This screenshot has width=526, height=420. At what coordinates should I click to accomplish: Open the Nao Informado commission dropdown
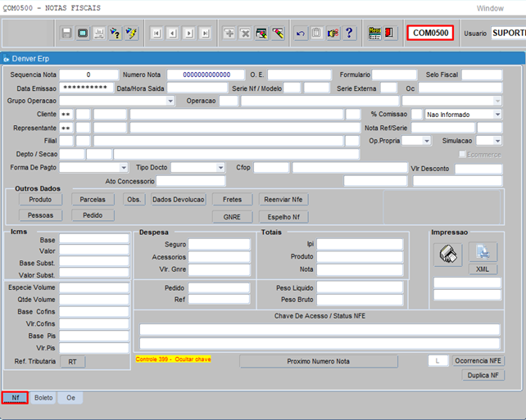tap(497, 115)
